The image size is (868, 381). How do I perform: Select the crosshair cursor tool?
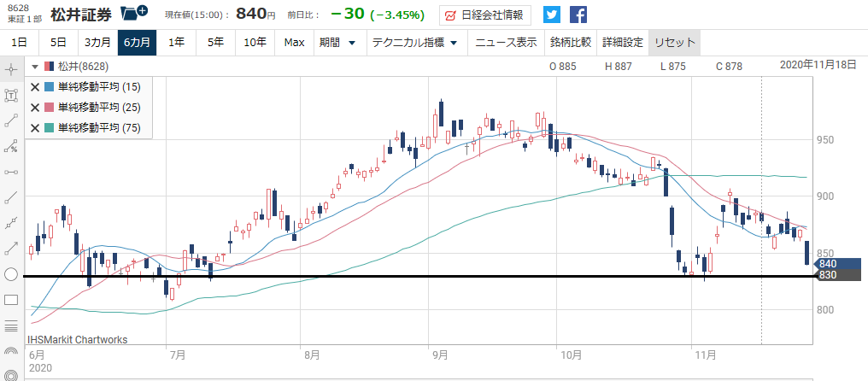coord(11,70)
